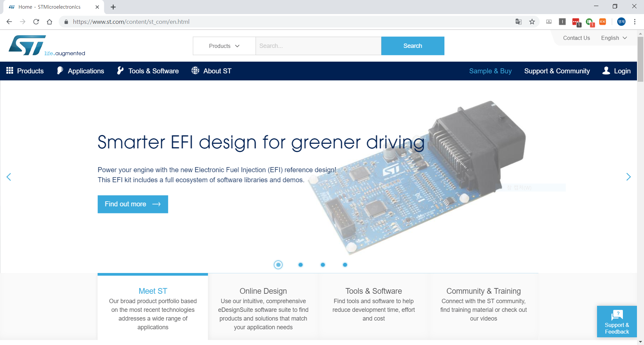Click the small gray rectangular extension icon
Screen dimensions: 644x345
coord(549,22)
